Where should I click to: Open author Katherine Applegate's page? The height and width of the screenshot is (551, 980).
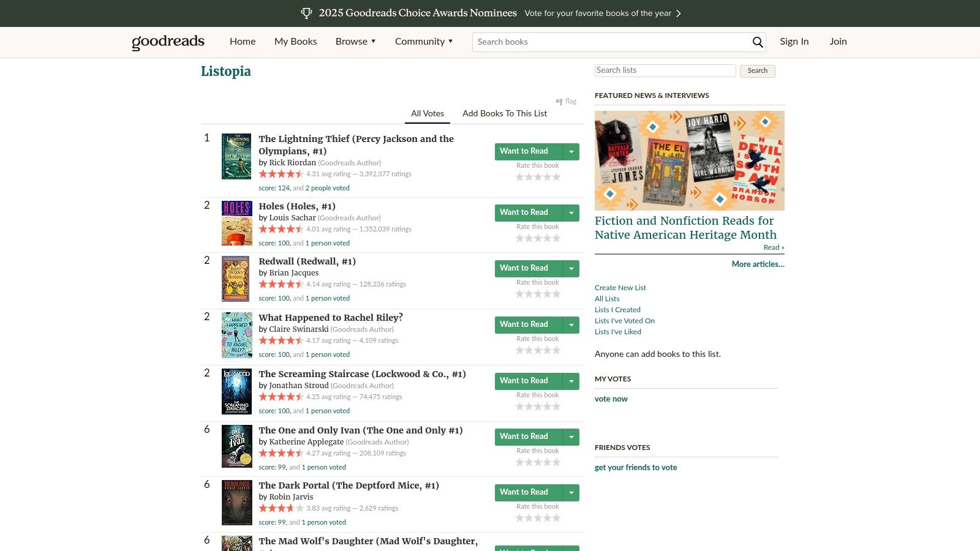point(306,442)
